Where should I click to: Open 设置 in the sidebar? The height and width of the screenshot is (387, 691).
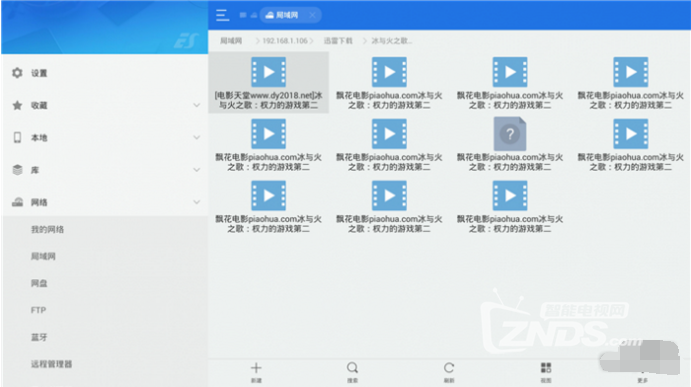104,73
